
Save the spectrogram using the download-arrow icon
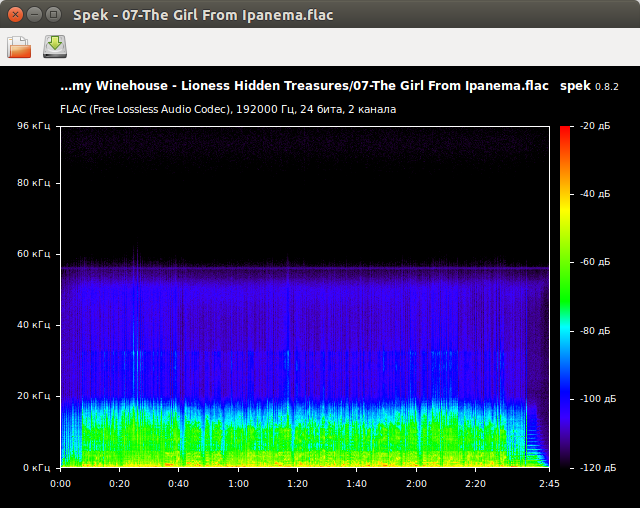point(55,47)
